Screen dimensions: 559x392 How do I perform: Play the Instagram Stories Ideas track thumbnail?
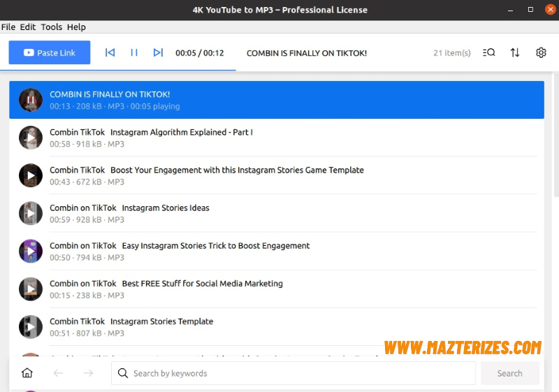31,213
